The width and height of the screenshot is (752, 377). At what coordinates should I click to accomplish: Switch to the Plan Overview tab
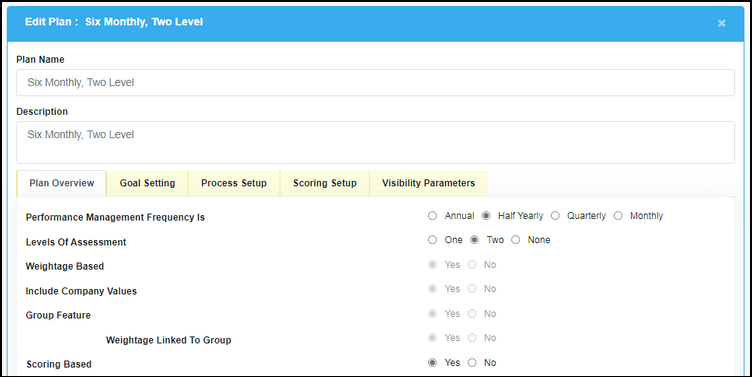(x=61, y=183)
